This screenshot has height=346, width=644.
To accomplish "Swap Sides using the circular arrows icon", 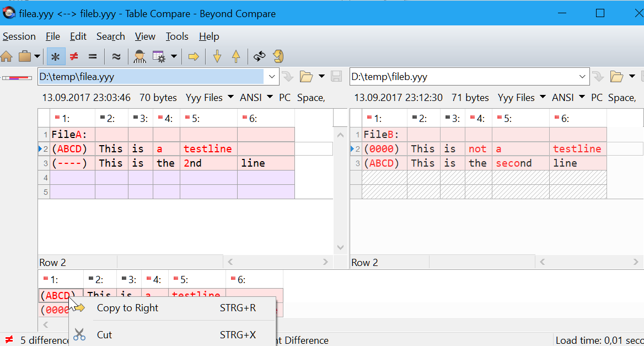I will [x=260, y=56].
